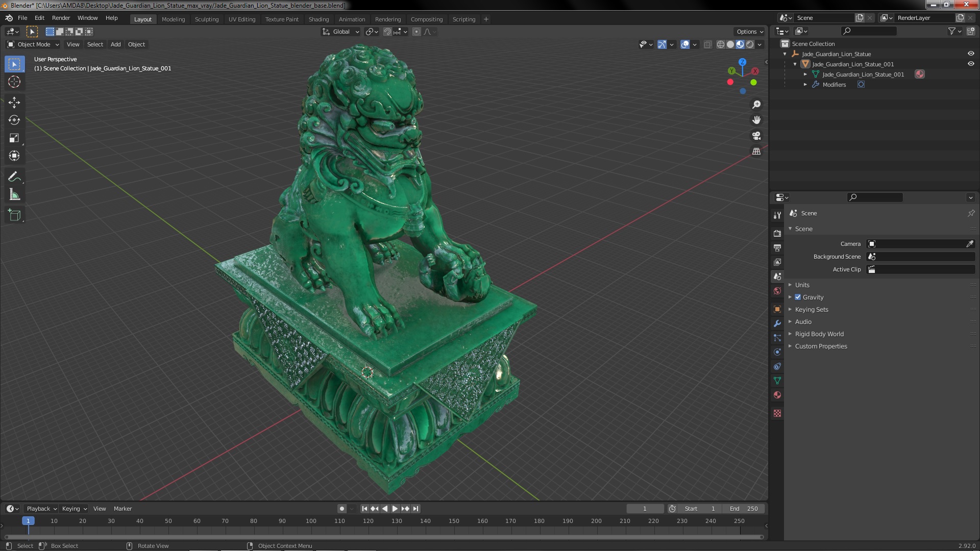Open the Tool properties tab
980x551 pixels.
click(777, 215)
